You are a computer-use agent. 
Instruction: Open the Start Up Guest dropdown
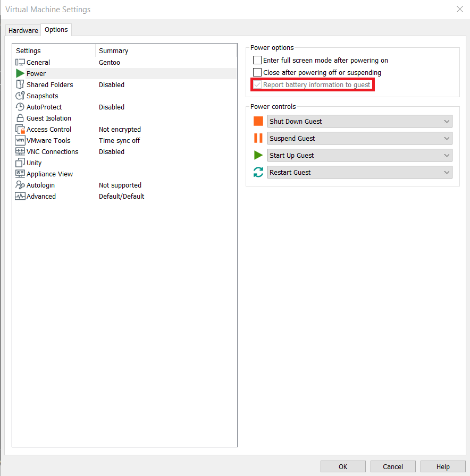coord(360,155)
